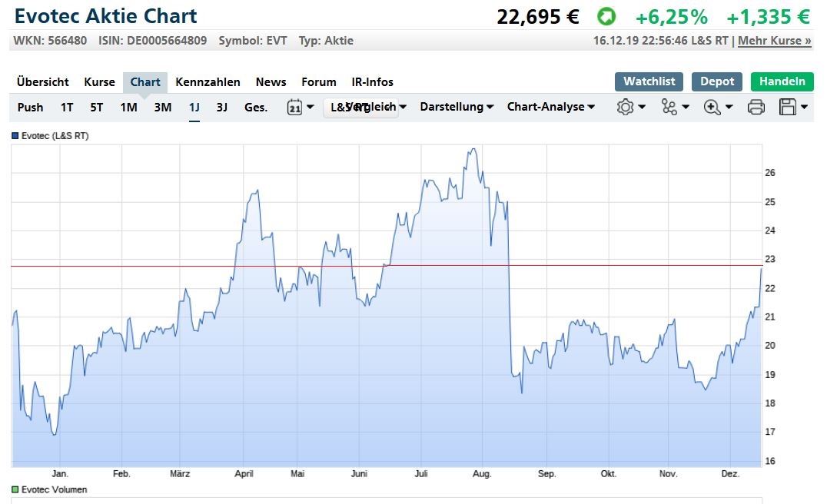The image size is (827, 504).
Task: Add stock via Watchlist button
Action: pyautogui.click(x=649, y=81)
